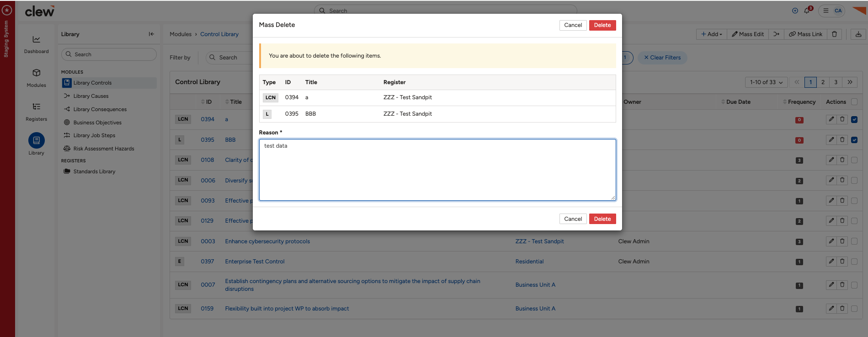Click the Control Library breadcrumb link
The image size is (868, 337).
[x=219, y=34]
